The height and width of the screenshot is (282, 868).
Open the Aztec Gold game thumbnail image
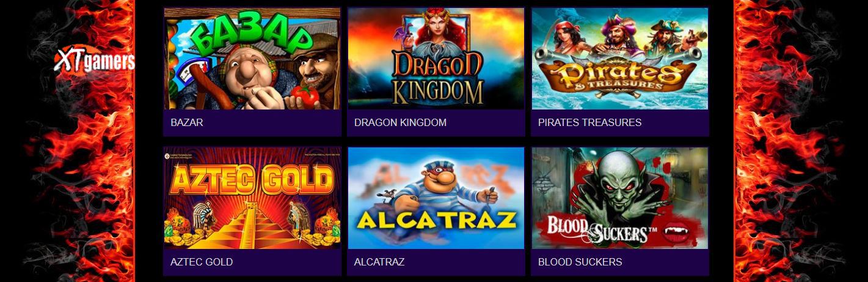click(x=252, y=198)
